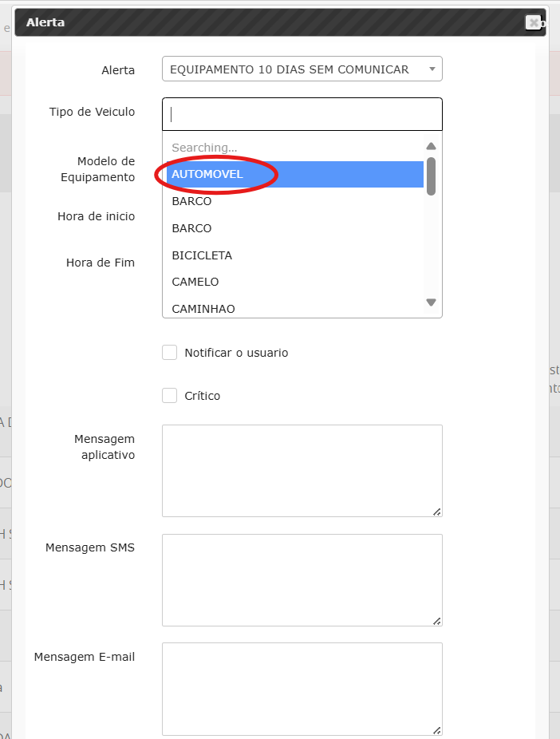
Task: Click the Tipo de Veiculo search field
Action: pos(302,114)
